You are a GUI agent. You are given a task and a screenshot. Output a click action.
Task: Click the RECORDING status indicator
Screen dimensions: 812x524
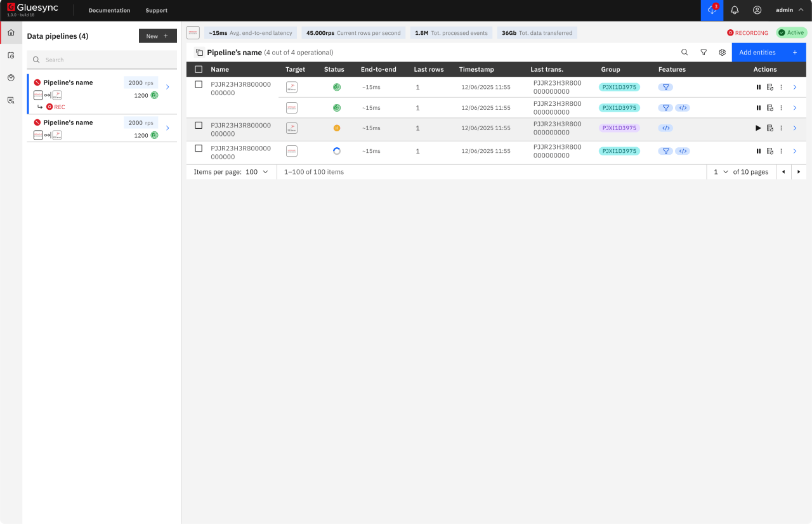pyautogui.click(x=747, y=33)
